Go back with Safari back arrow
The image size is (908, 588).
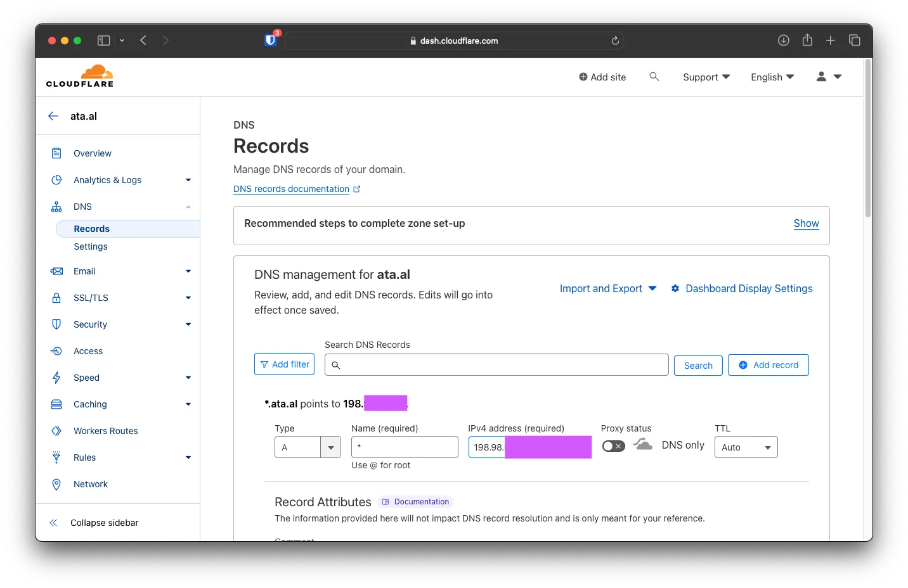[x=143, y=41]
